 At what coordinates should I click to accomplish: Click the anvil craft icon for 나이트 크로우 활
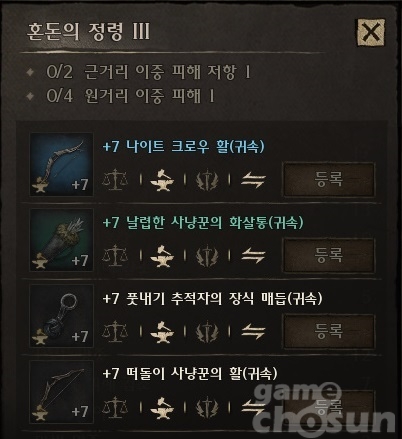(x=162, y=180)
